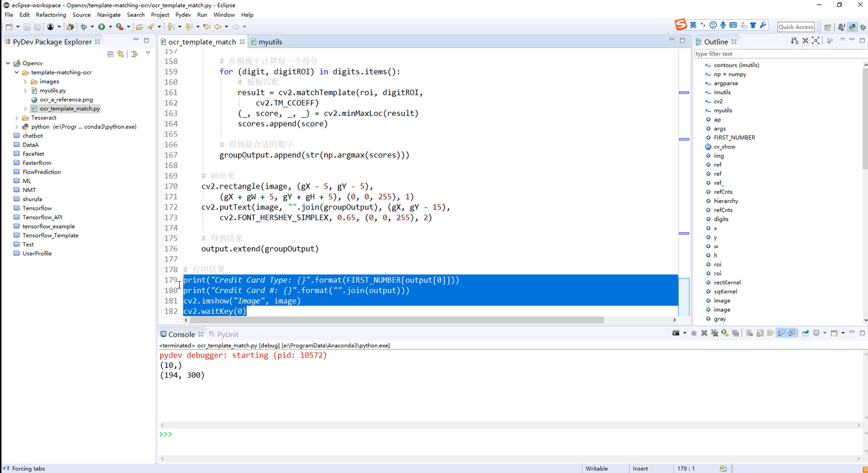The image size is (868, 473).
Task: Expand the myutils.py tree node
Action: (x=25, y=91)
